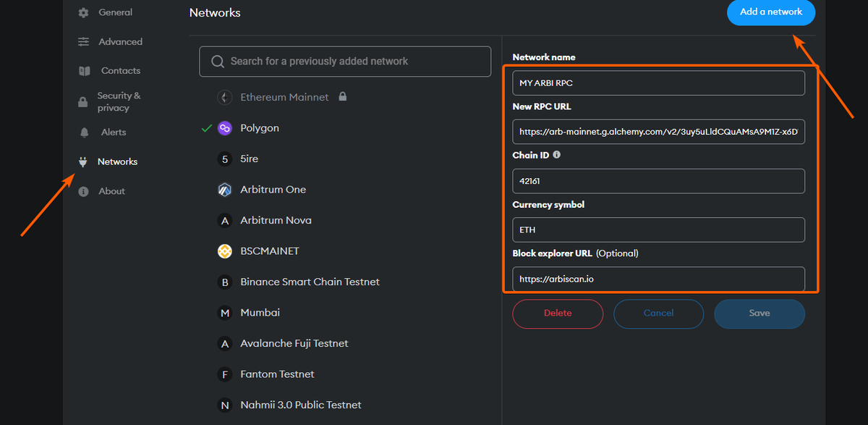Click the search magnifier icon

coord(217,62)
